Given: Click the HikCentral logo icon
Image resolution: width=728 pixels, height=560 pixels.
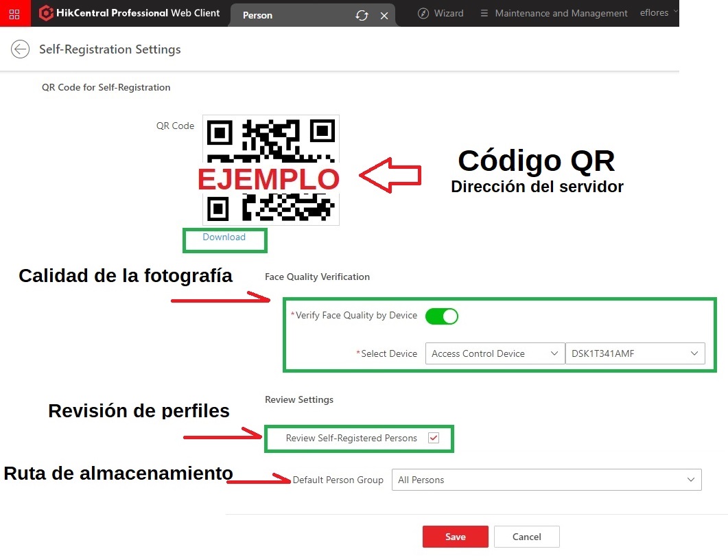Looking at the screenshot, I should [x=45, y=13].
